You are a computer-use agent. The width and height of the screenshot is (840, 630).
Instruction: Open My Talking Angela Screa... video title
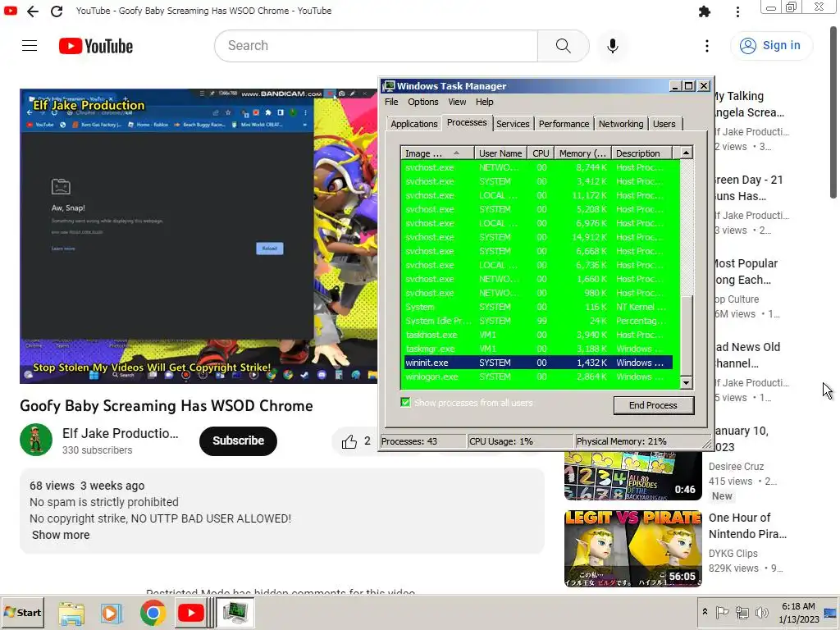748,104
